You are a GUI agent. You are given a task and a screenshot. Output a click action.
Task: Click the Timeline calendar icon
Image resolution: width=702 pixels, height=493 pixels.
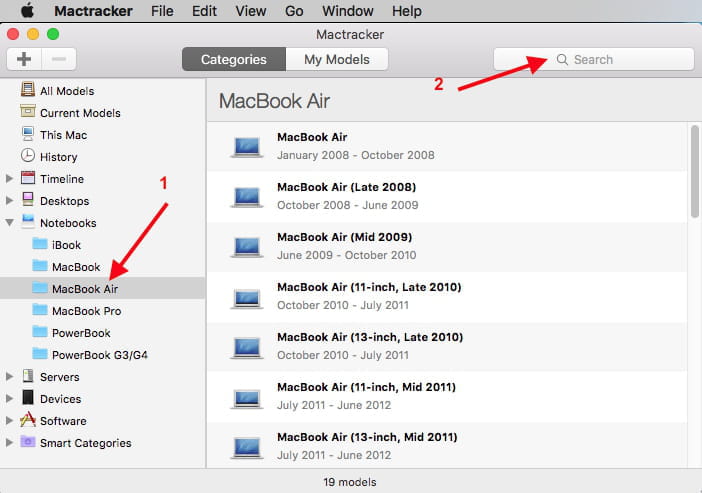(x=28, y=178)
